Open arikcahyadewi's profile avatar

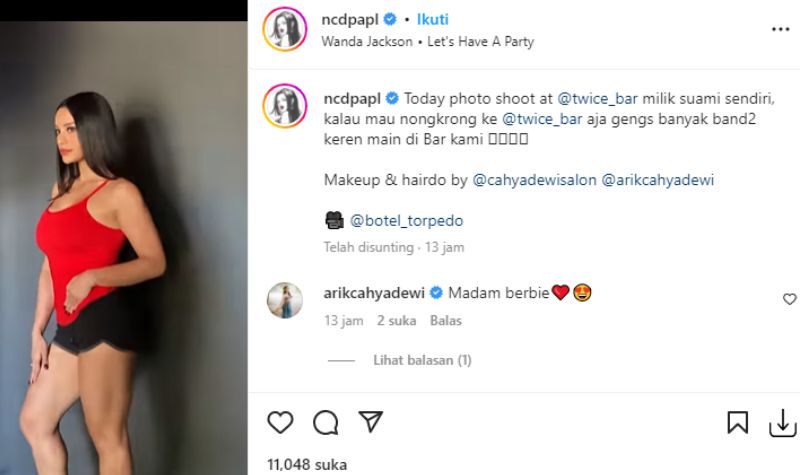pyautogui.click(x=284, y=300)
